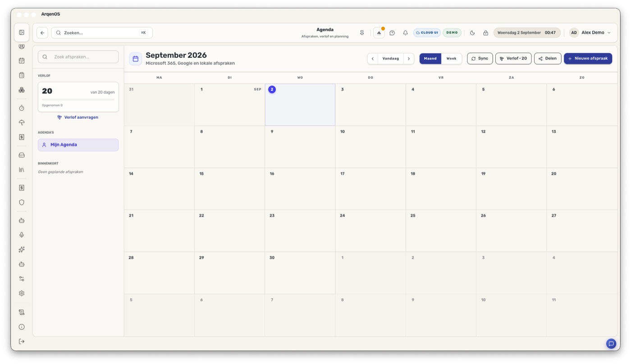Viewport: 631px width, 364px height.
Task: Go to next month chevron
Action: (409, 59)
